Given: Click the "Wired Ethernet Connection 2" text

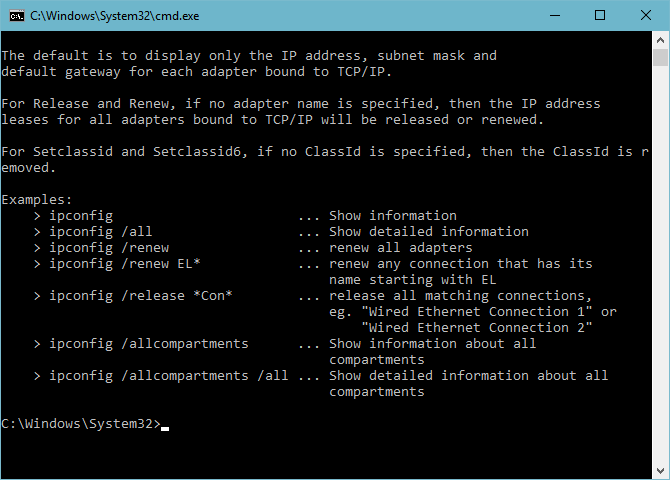Looking at the screenshot, I should pos(477,328).
